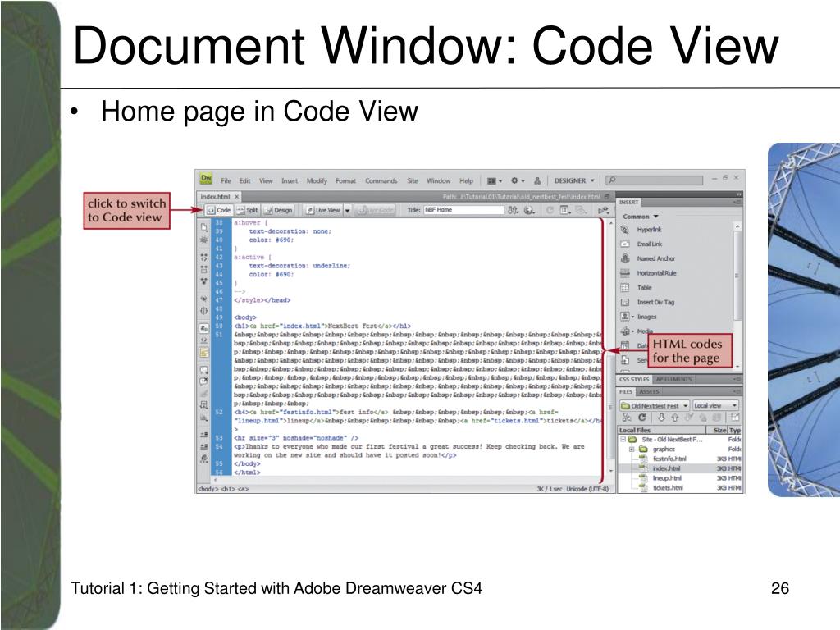The width and height of the screenshot is (840, 630).
Task: Toggle the Line Numbers icon
Action: [x=204, y=328]
